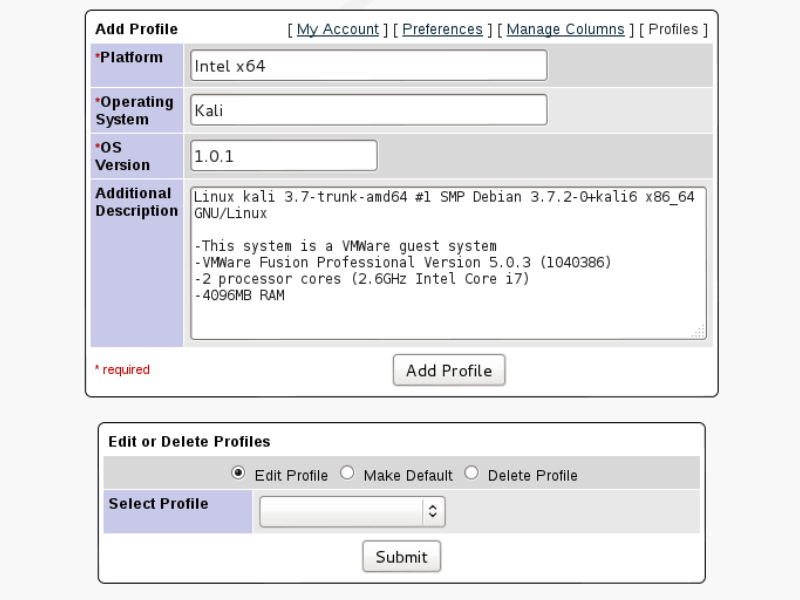Focus the Platform text field
The height and width of the screenshot is (600, 800).
tap(368, 66)
